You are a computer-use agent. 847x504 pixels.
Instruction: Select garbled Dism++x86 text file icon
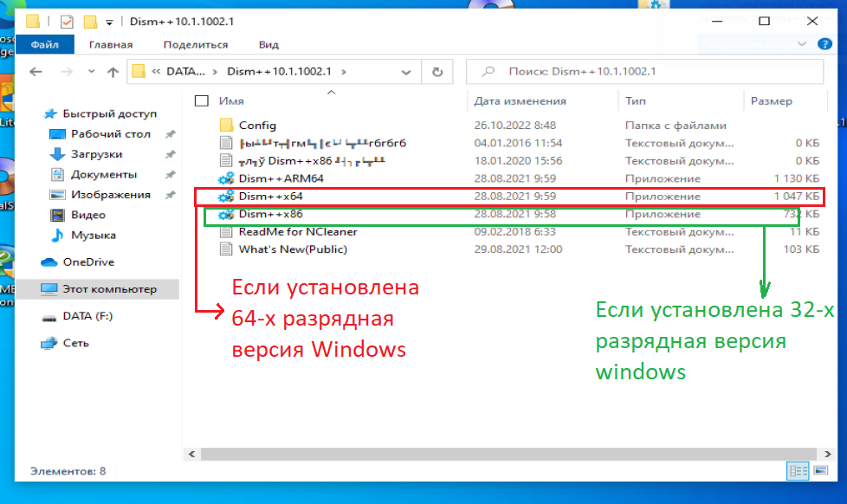tap(226, 160)
